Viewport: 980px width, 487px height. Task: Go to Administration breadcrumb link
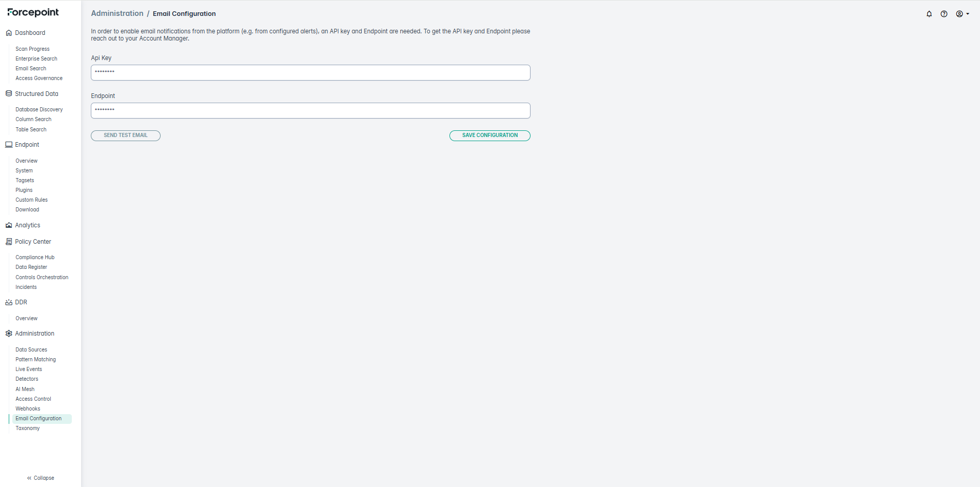[x=117, y=13]
